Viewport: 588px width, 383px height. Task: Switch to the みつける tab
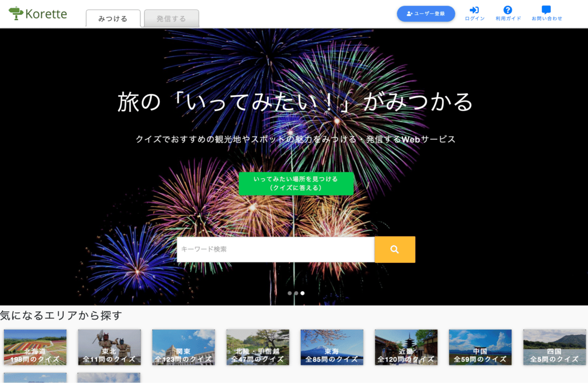tap(113, 19)
